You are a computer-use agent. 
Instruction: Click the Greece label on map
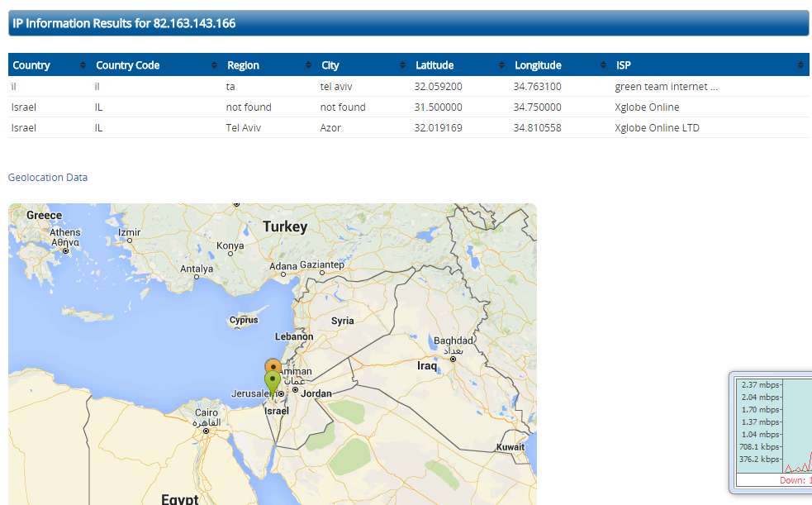44,216
